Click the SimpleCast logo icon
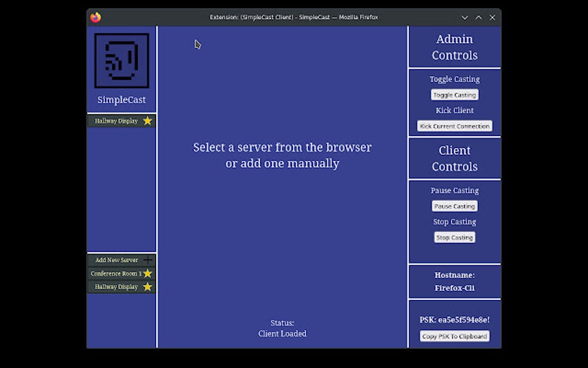The height and width of the screenshot is (368, 588). [x=122, y=59]
